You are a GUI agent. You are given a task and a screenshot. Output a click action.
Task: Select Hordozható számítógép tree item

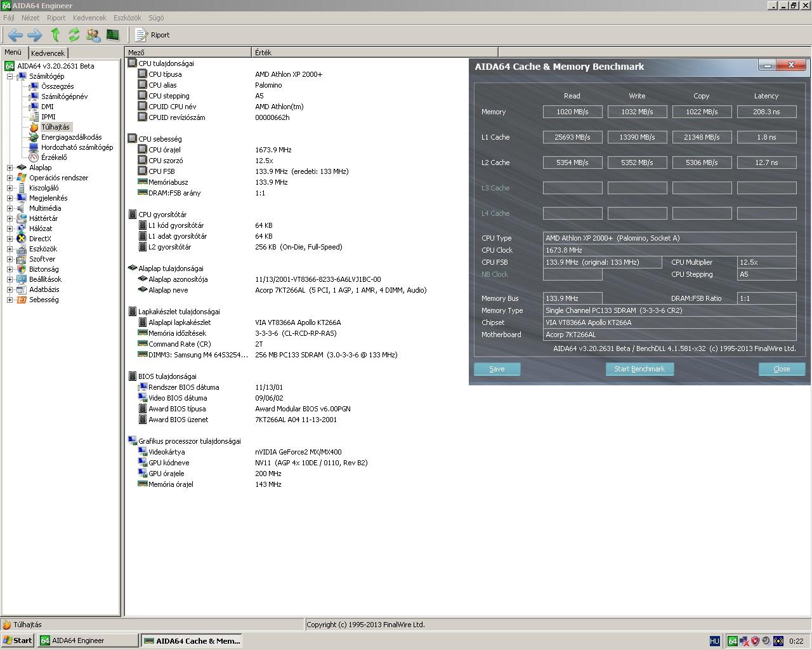pyautogui.click(x=77, y=147)
